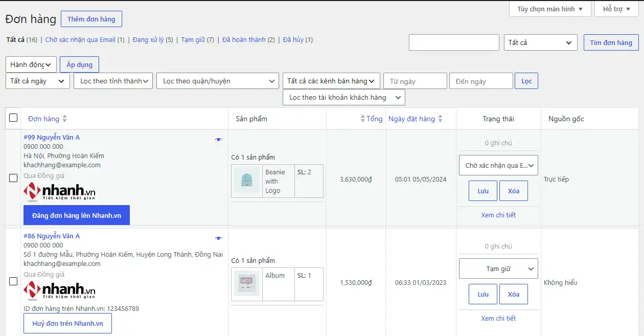
Task: Focus the order search text field
Action: pos(454,42)
